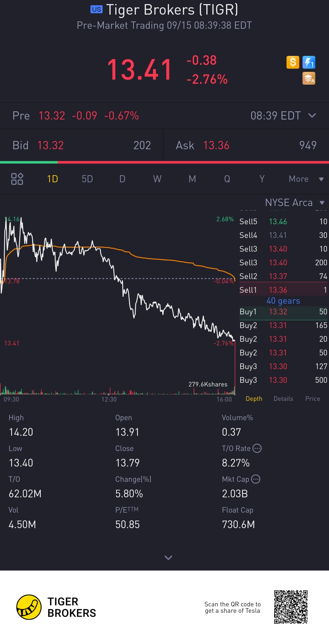
Task: Tap the orange stacked layers icon
Action: click(x=309, y=78)
